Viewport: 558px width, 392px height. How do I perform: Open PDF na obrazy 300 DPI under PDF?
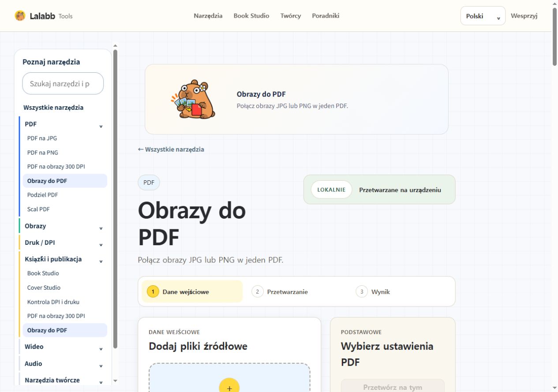point(56,167)
